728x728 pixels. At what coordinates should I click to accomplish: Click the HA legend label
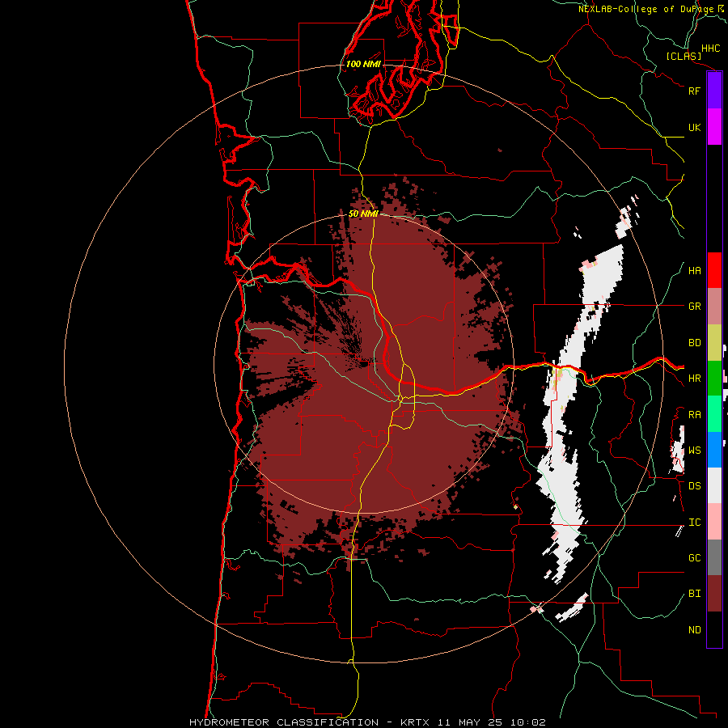[694, 271]
